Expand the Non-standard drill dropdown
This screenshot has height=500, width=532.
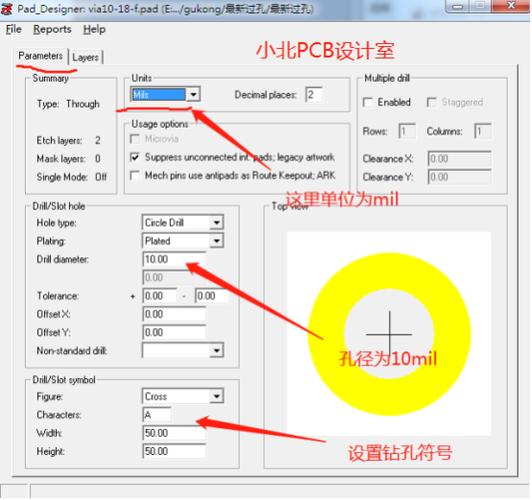pos(216,350)
